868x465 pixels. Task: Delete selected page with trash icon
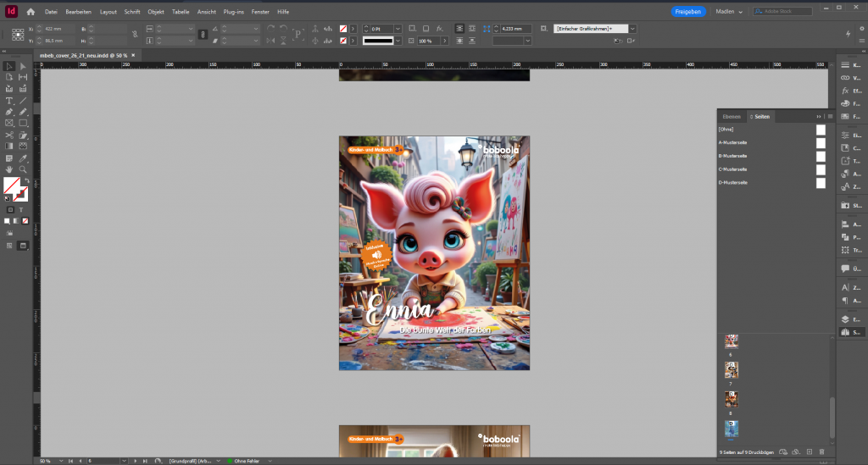[x=821, y=451]
